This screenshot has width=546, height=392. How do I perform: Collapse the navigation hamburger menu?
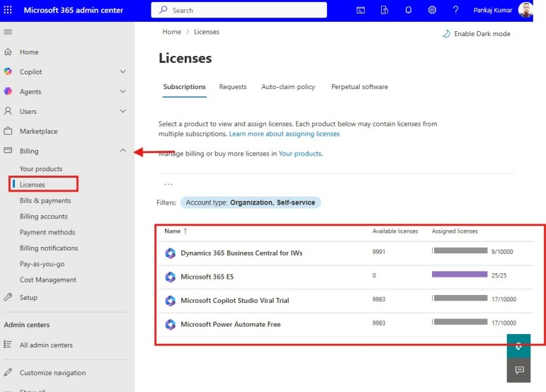click(8, 32)
